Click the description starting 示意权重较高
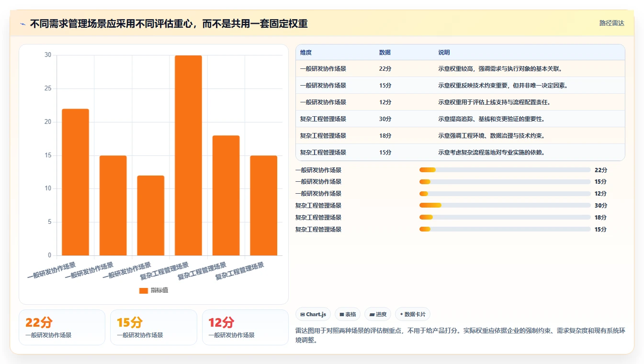The height and width of the screenshot is (364, 644). (x=500, y=69)
